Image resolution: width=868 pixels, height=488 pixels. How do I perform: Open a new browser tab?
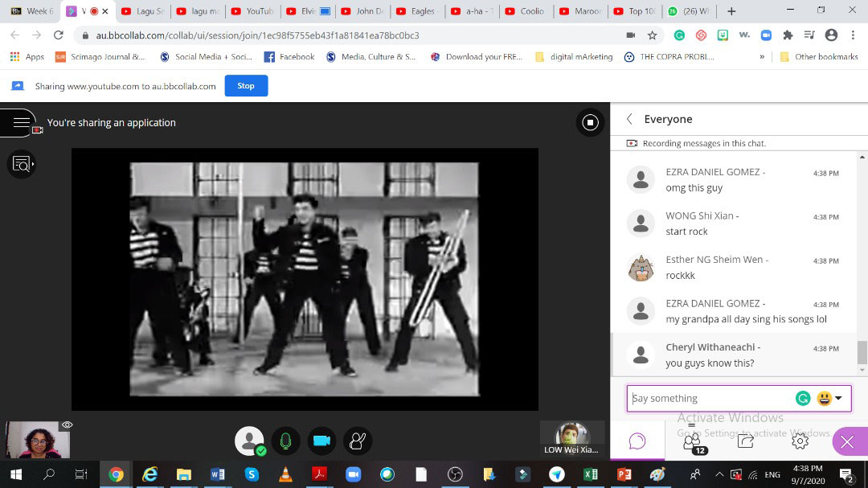click(x=731, y=11)
